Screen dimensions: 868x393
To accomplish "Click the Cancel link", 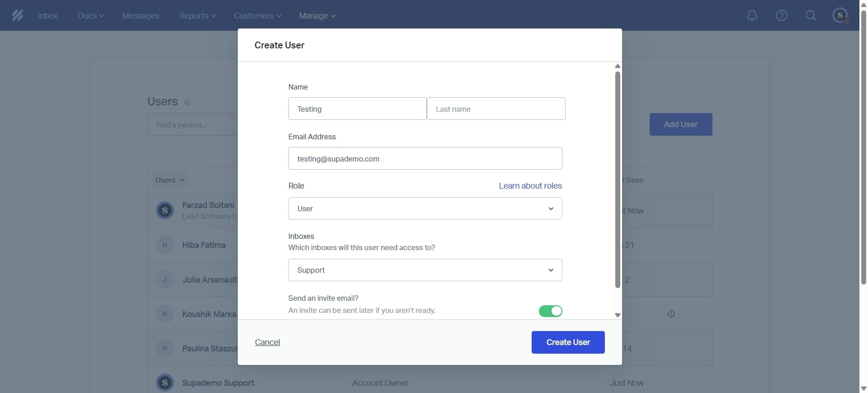I will (267, 342).
